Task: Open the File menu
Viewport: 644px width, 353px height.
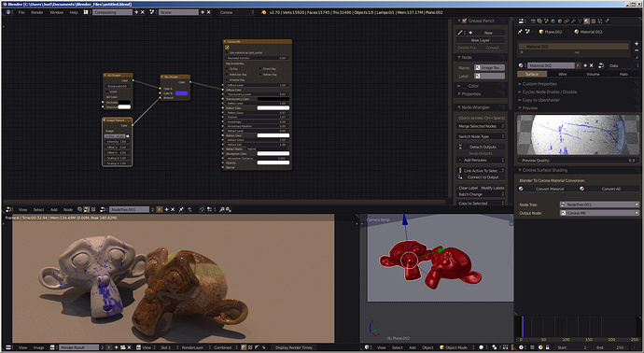Action: coord(21,12)
